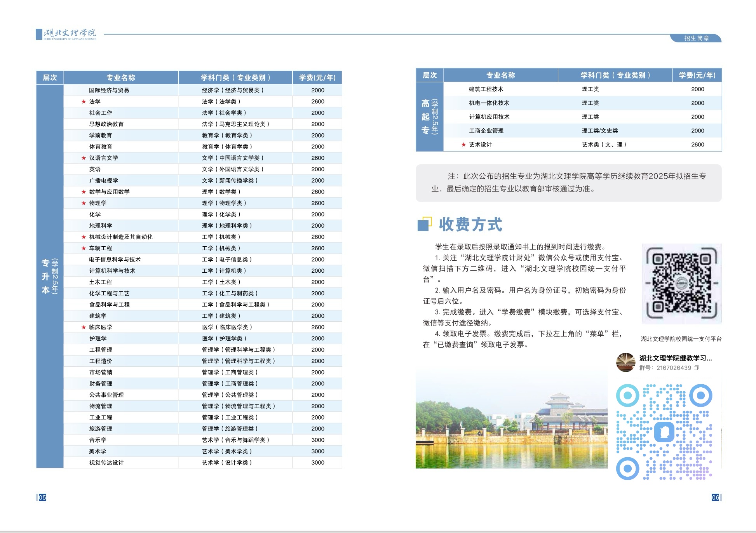The width and height of the screenshot is (756, 533).
Task: Select the 学前教育 major
Action: click(x=101, y=135)
